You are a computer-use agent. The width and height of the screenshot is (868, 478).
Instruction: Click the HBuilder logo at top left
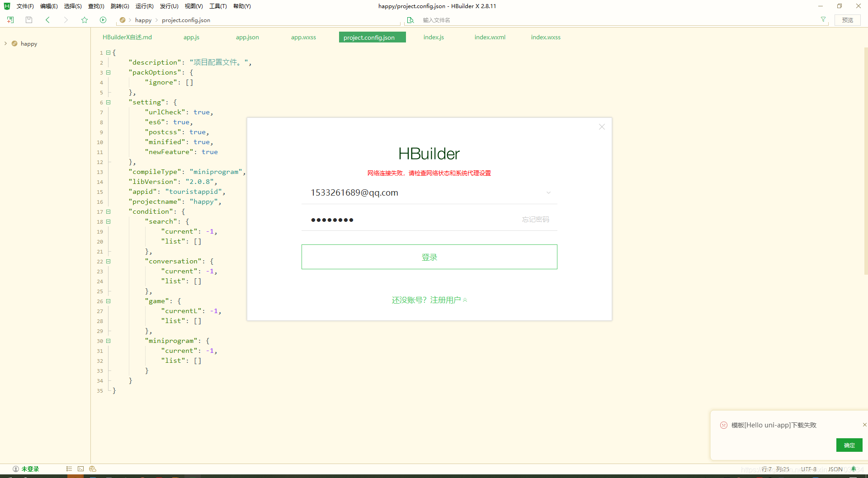tap(7, 6)
